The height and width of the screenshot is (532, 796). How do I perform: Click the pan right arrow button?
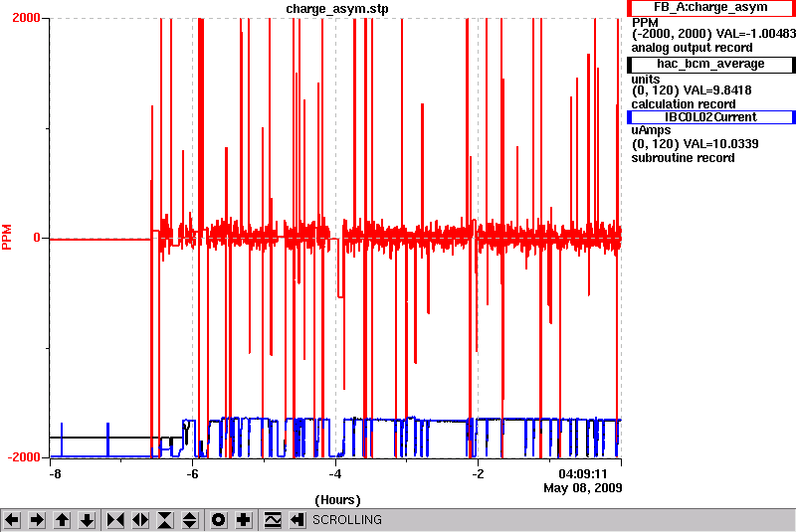click(37, 520)
